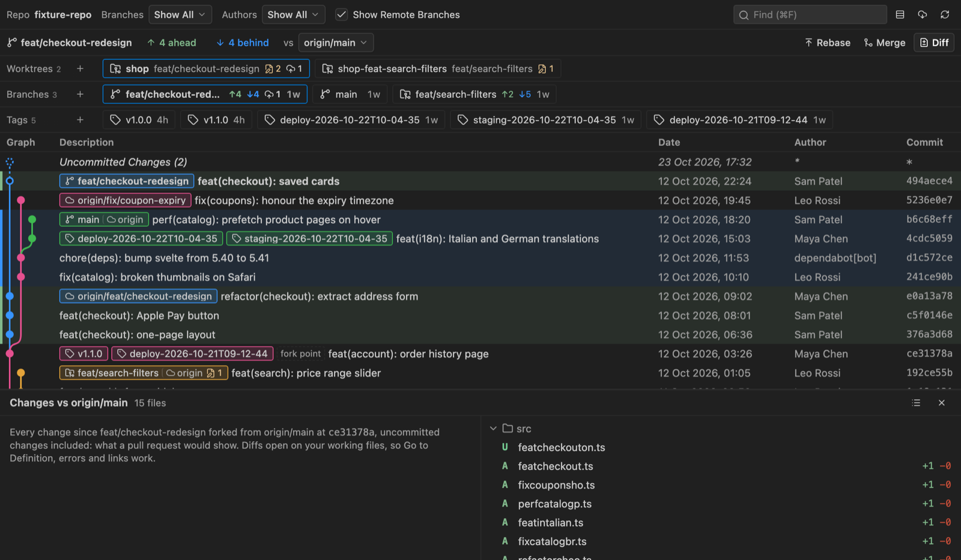Click the 4 behind indicator
Screen dimensions: 961x560
243,43
